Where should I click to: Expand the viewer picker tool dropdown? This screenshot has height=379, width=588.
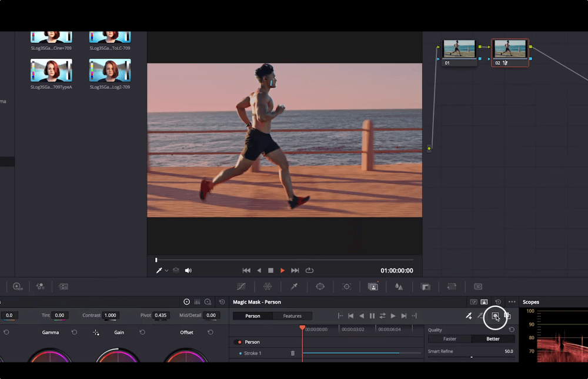166,271
